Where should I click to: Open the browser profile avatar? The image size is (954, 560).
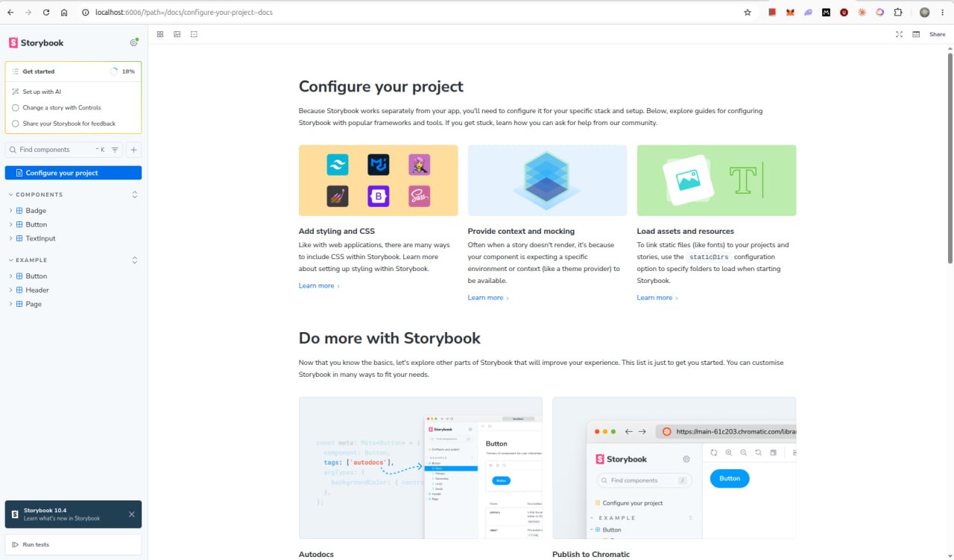pyautogui.click(x=924, y=13)
